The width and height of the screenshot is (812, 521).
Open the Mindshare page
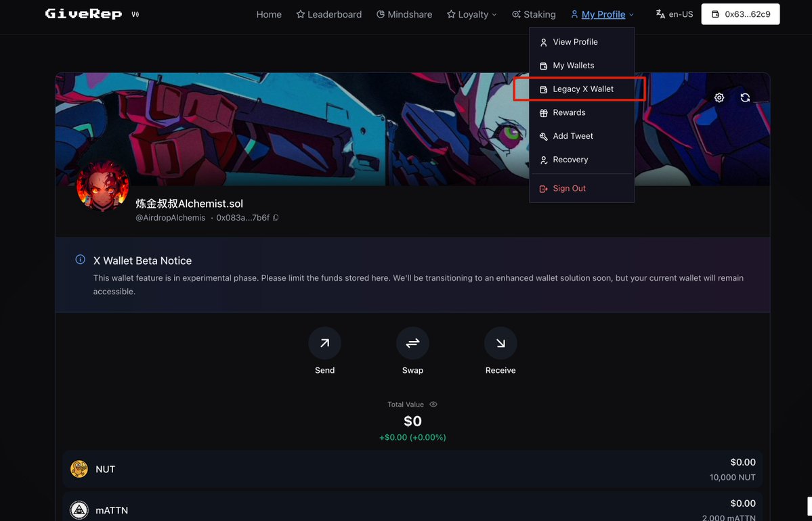click(404, 14)
